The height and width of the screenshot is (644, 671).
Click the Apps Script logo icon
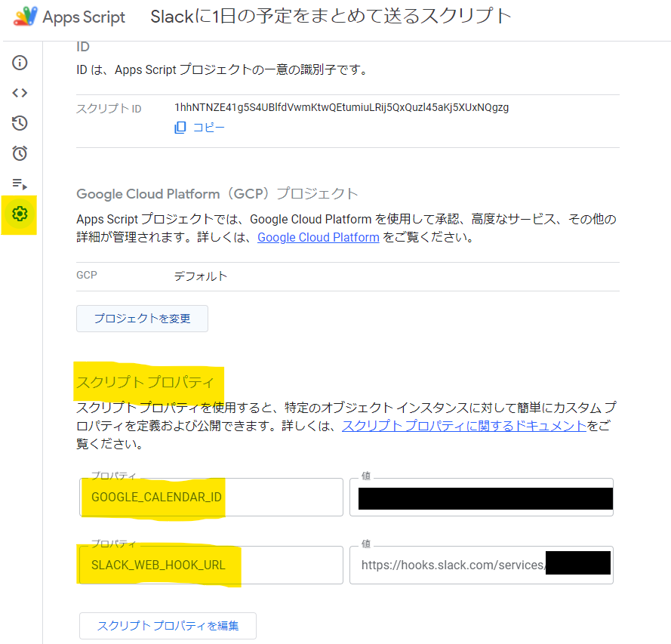(x=25, y=17)
